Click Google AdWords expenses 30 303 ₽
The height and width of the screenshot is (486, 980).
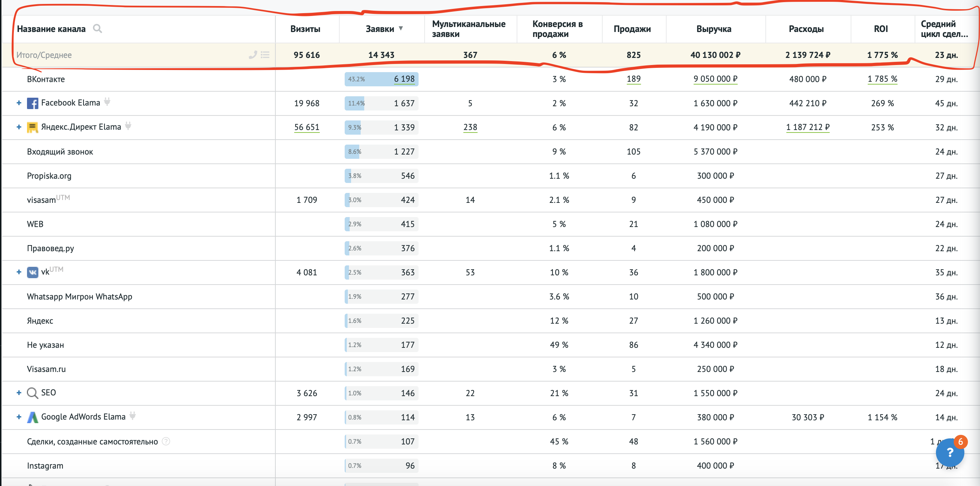point(808,417)
